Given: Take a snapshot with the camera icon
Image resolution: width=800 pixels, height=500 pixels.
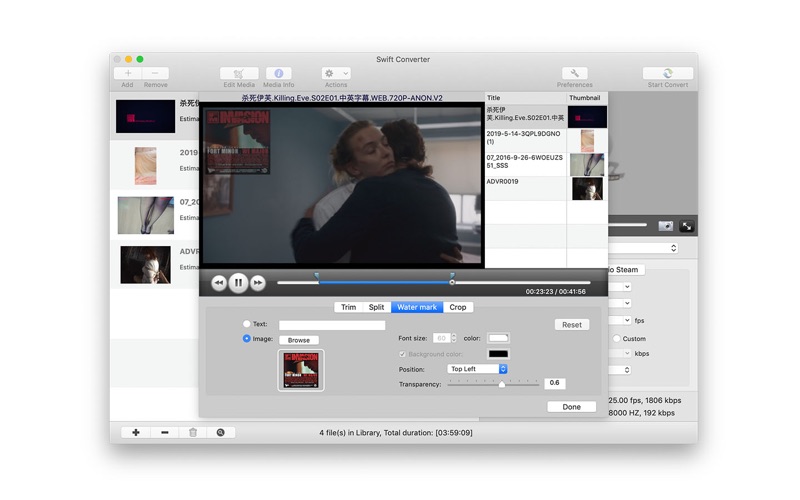Looking at the screenshot, I should tap(665, 227).
